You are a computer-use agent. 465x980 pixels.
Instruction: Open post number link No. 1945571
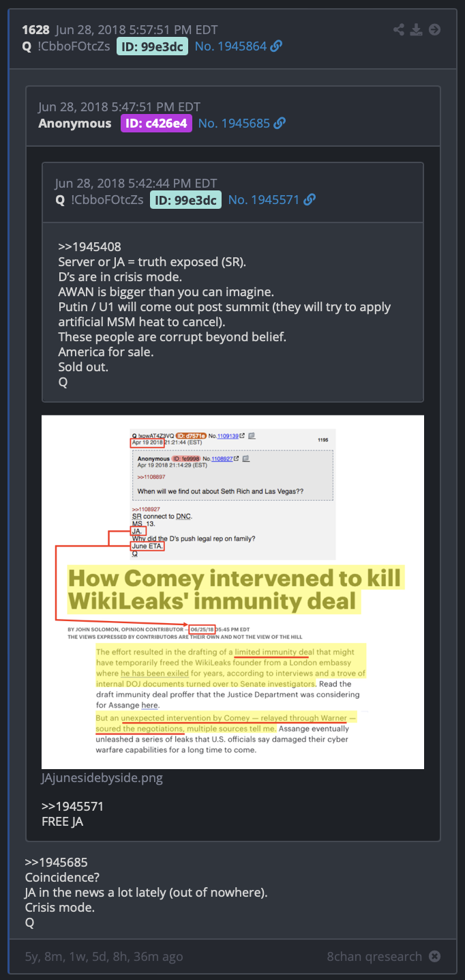[264, 200]
